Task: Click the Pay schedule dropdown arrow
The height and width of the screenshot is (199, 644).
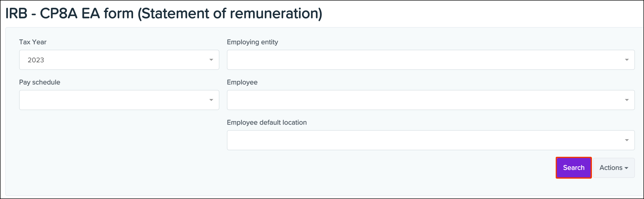Action: pos(211,100)
